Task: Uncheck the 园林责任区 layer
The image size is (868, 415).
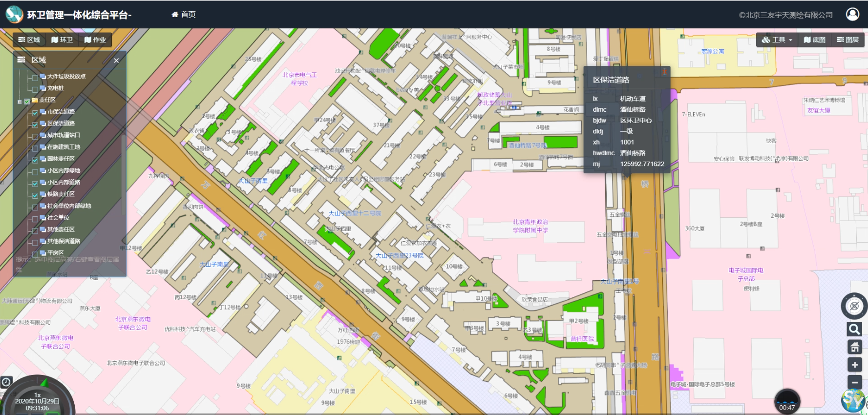Action: point(35,160)
